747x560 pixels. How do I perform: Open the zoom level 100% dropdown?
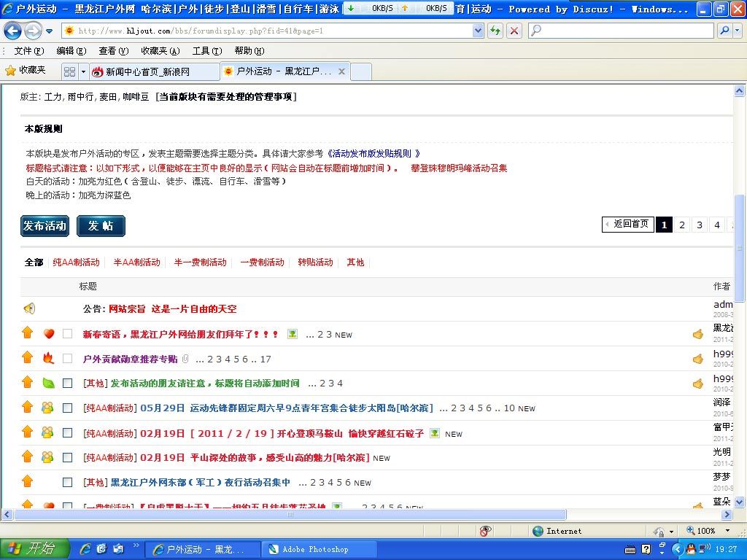coord(727,531)
